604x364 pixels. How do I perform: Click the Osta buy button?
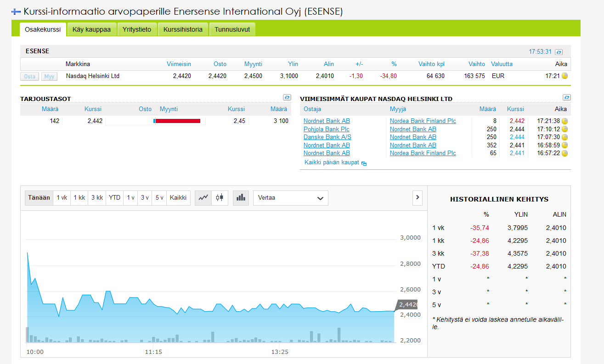pyautogui.click(x=30, y=76)
